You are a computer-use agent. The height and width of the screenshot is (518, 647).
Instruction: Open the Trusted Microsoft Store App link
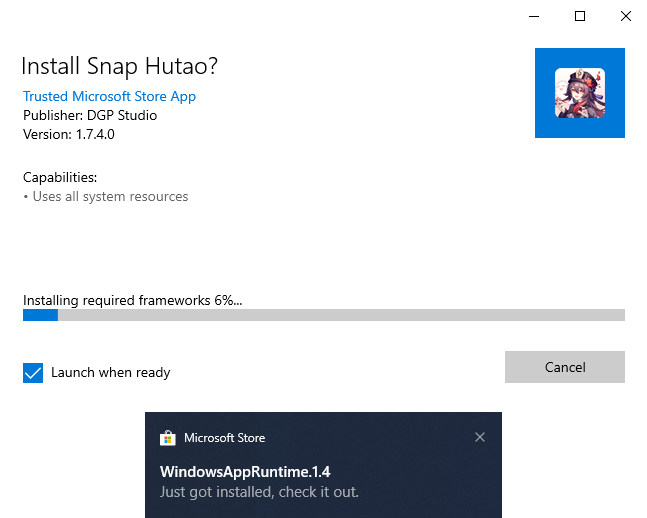[x=109, y=97]
